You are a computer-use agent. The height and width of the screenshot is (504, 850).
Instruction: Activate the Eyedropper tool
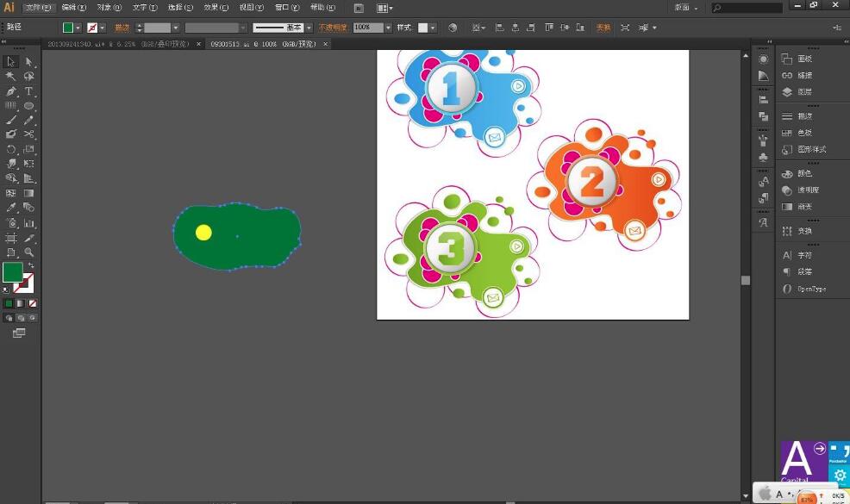(11, 208)
